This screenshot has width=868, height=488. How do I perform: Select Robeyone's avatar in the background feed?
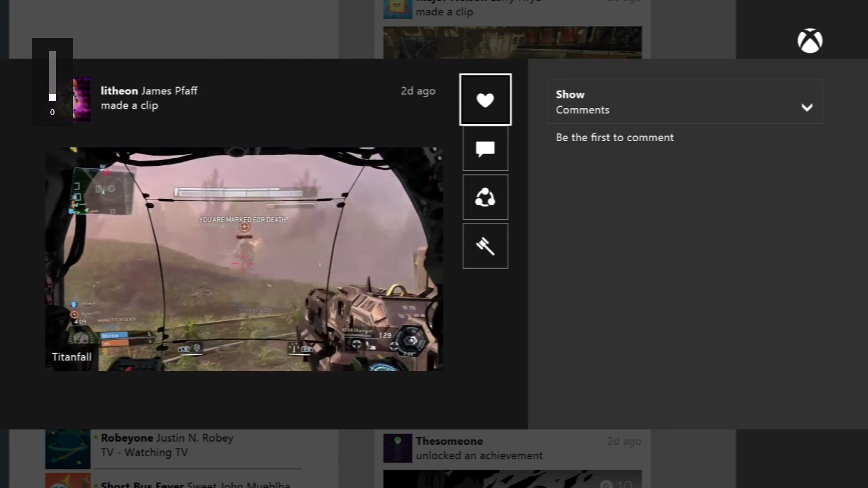click(68, 449)
